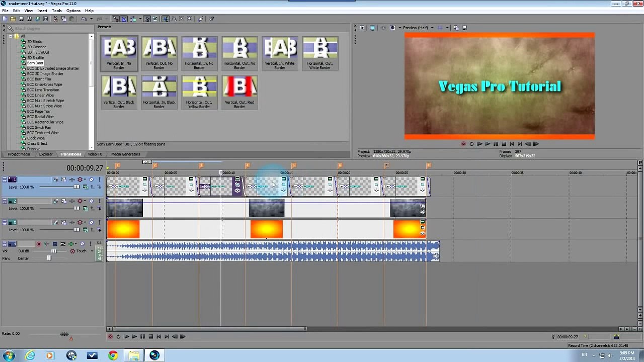Viewport: 644px width, 362px height.
Task: Arm audio track 4 for record
Action: 39,244
